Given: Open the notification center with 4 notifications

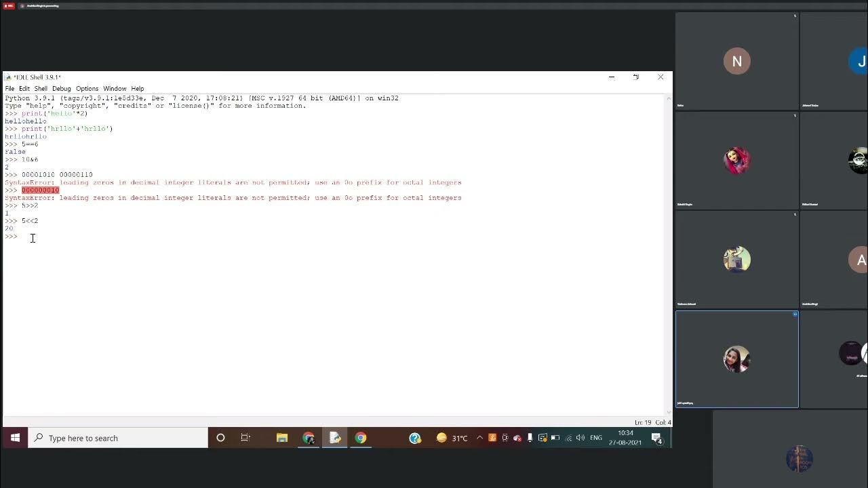Looking at the screenshot, I should click(x=656, y=438).
